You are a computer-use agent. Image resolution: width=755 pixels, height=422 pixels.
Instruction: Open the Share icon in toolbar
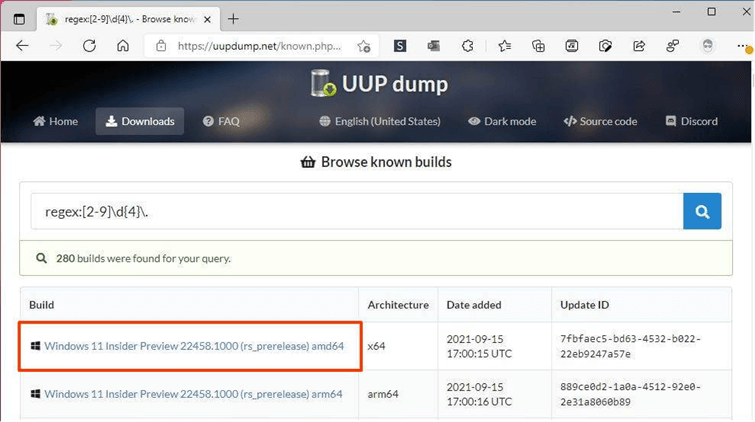click(x=639, y=46)
